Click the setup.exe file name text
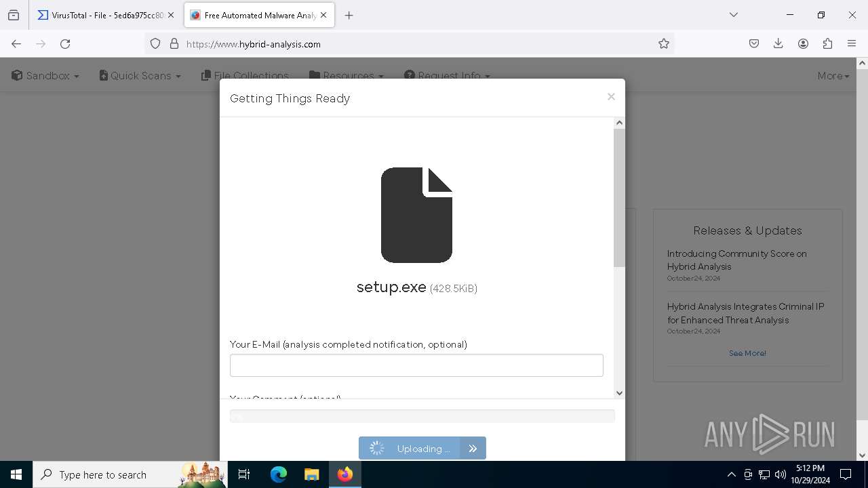This screenshot has width=868, height=488. [391, 287]
